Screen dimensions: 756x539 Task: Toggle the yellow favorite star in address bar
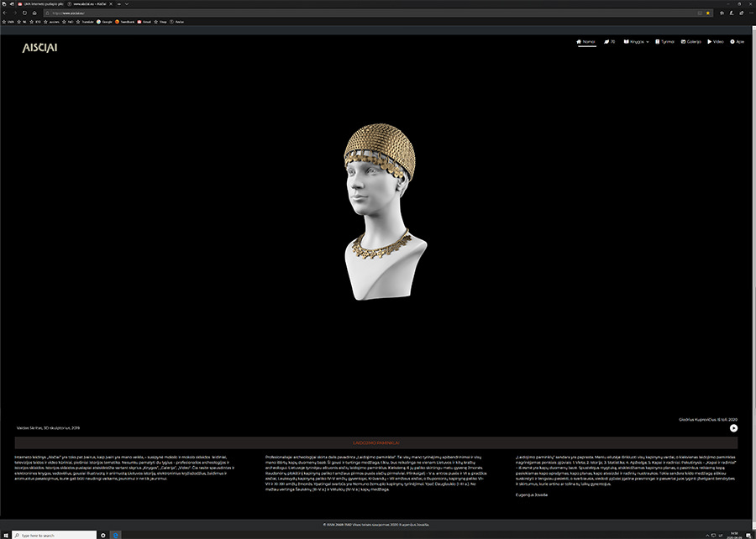click(x=707, y=13)
